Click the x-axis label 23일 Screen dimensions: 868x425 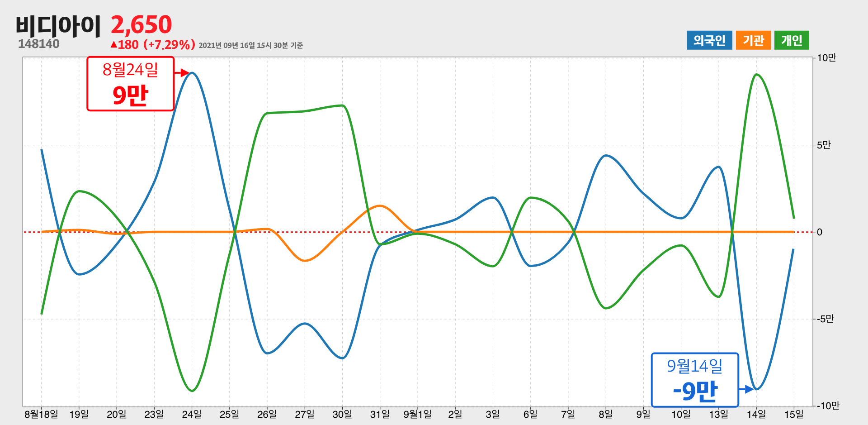point(154,414)
